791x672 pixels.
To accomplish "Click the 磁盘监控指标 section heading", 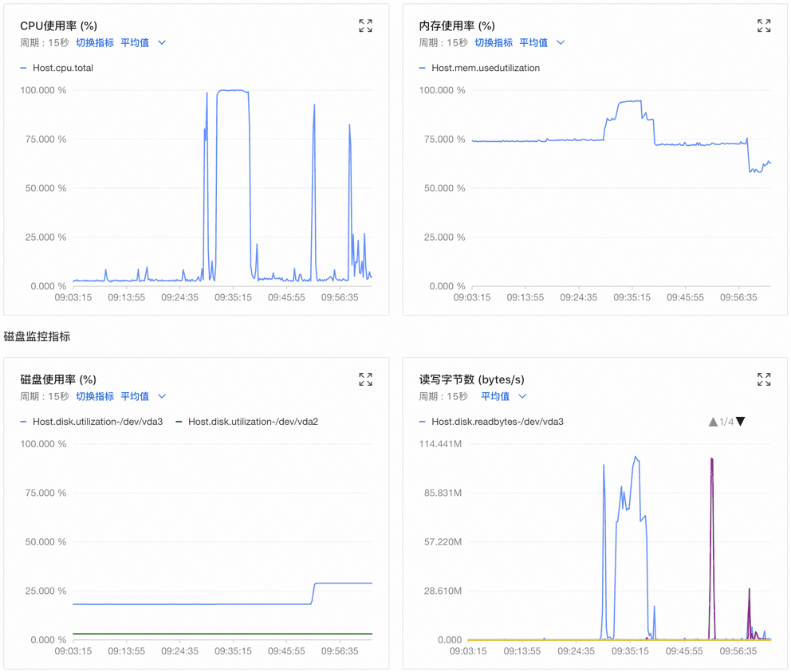I will (x=37, y=336).
